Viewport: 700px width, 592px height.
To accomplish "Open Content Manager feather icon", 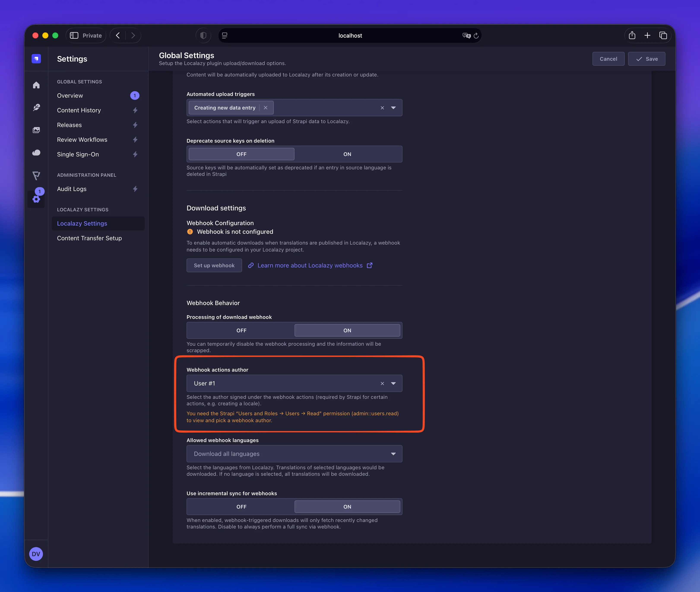I will (36, 107).
